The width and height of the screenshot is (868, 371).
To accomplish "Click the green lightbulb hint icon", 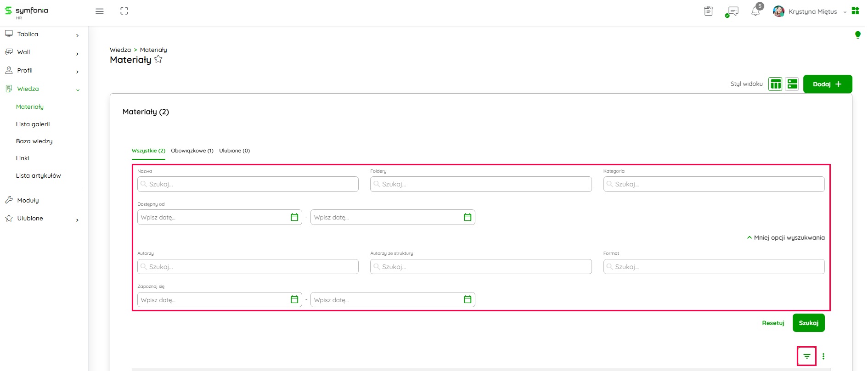I will 857,34.
